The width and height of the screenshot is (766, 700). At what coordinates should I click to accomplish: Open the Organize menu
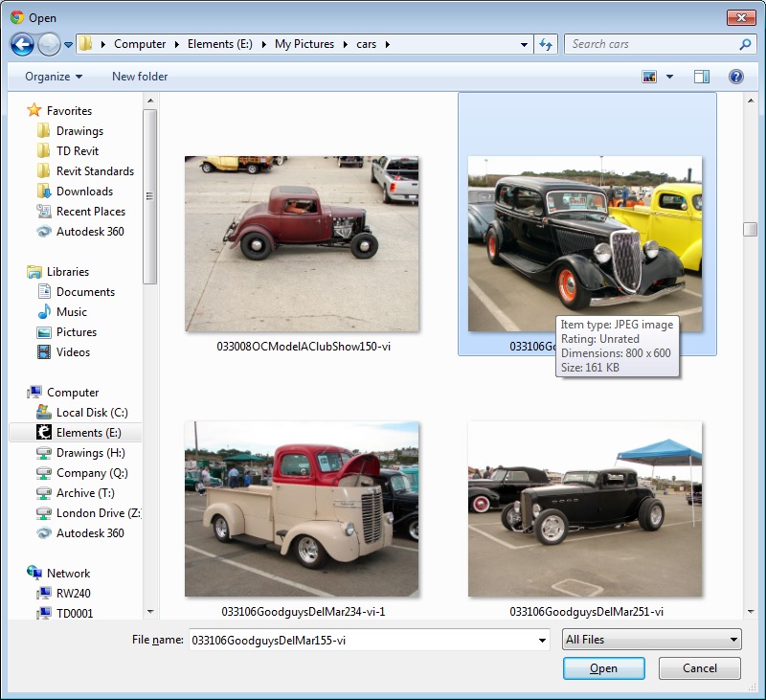(54, 77)
